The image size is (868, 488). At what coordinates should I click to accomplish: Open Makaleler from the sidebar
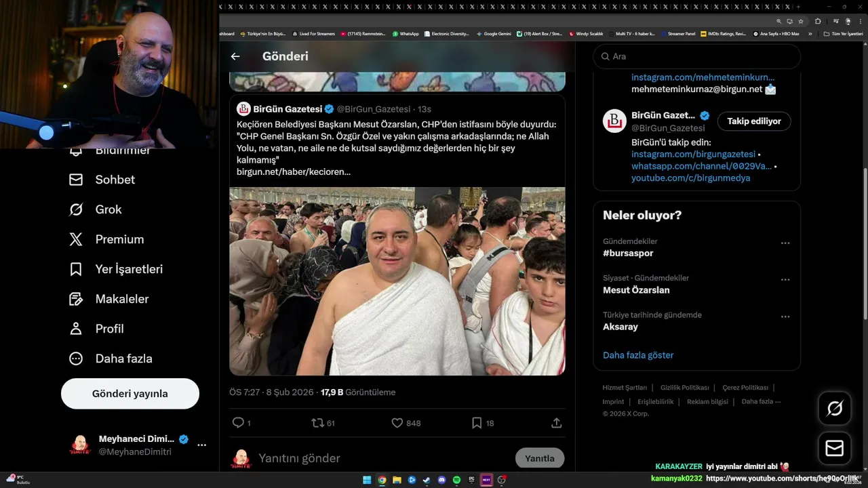(x=108, y=299)
